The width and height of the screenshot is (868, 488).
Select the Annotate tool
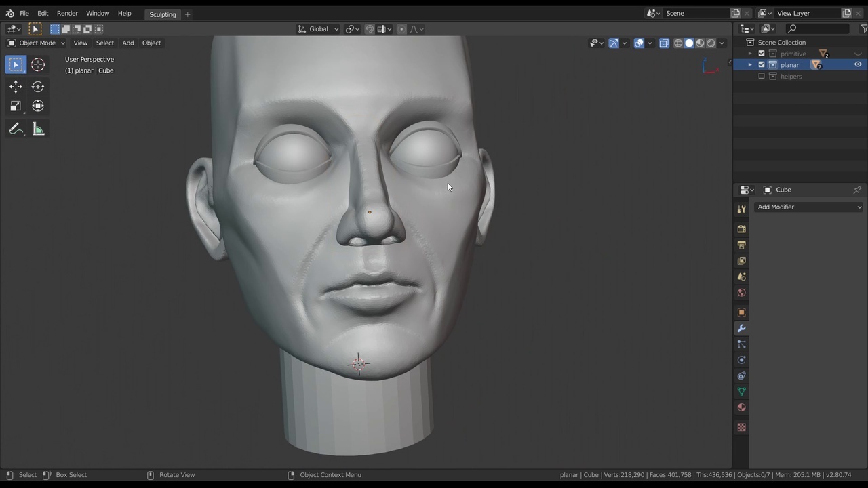pos(16,129)
